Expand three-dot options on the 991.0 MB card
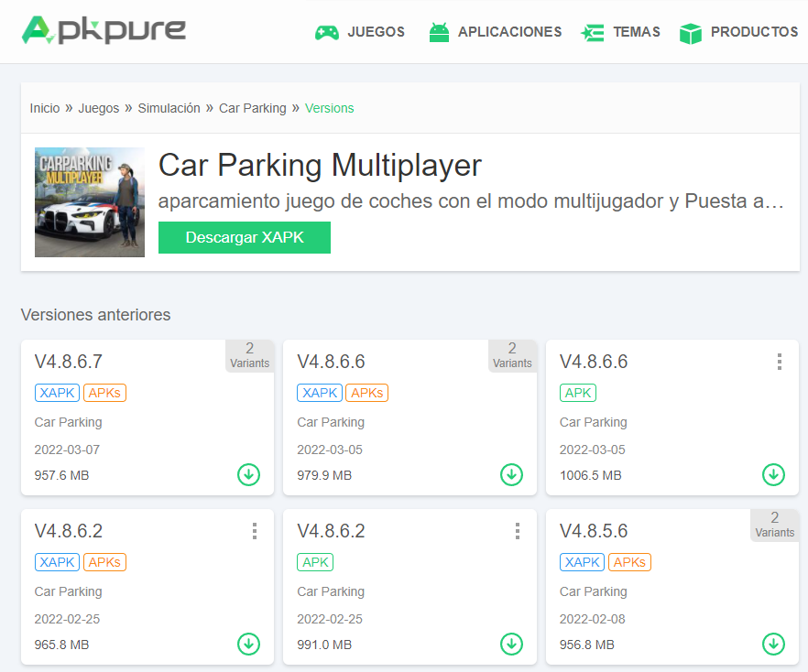 pyautogui.click(x=517, y=531)
